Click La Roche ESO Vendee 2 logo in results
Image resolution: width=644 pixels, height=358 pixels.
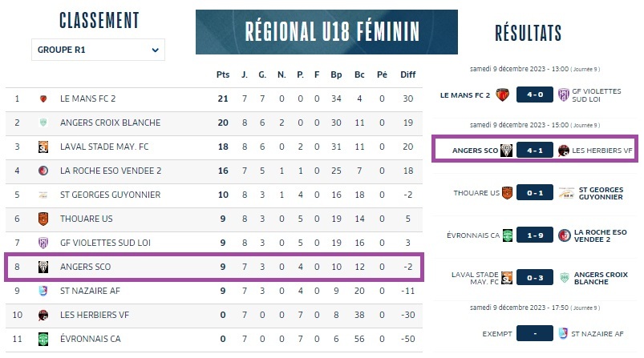coord(565,235)
